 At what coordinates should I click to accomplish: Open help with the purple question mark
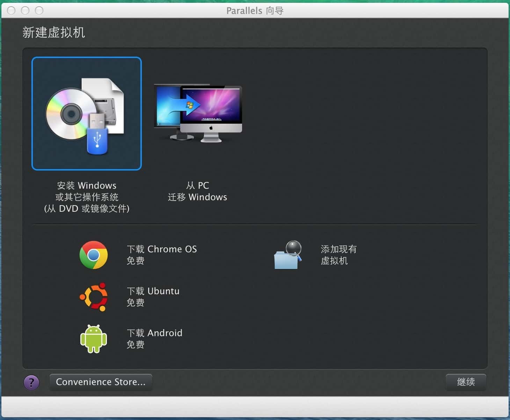coord(31,383)
